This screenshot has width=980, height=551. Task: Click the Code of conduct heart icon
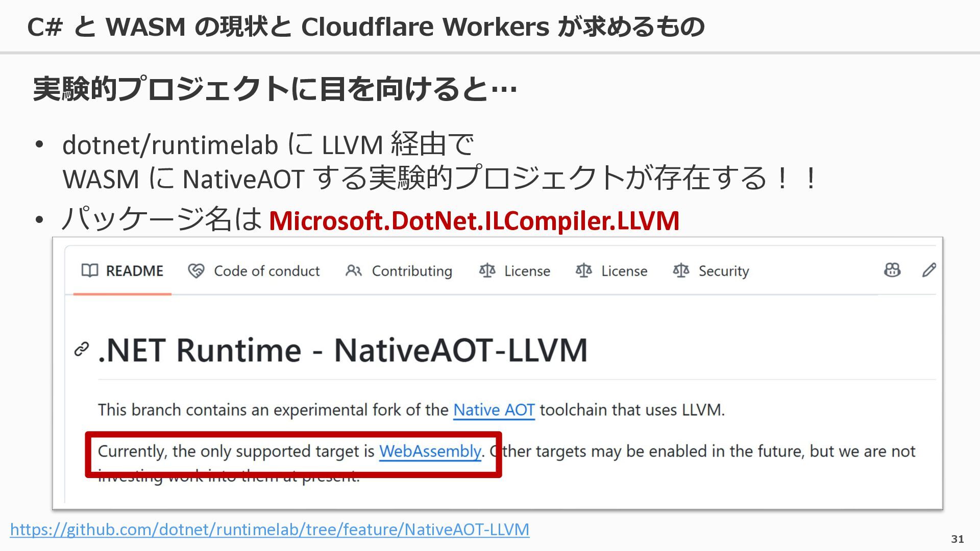point(196,271)
